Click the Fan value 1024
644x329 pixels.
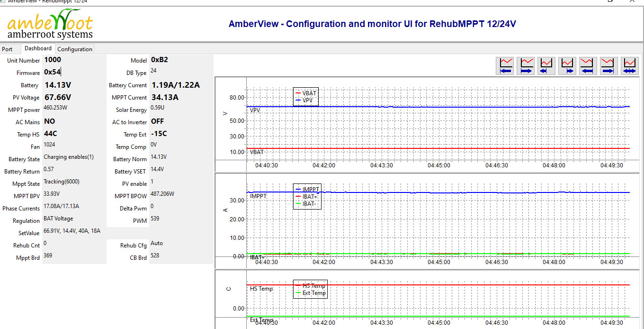(x=49, y=145)
